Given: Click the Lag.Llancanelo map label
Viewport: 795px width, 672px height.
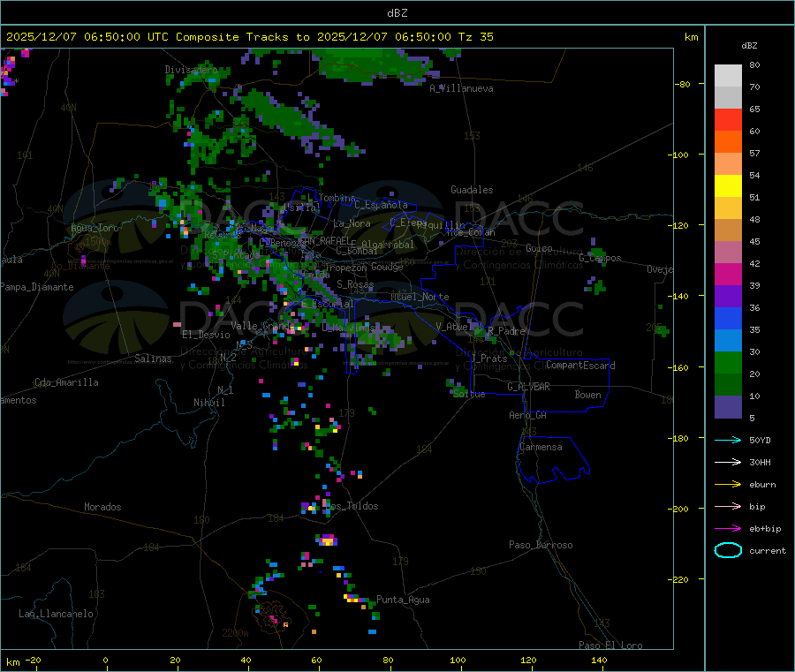Looking at the screenshot, I should pos(57,614).
